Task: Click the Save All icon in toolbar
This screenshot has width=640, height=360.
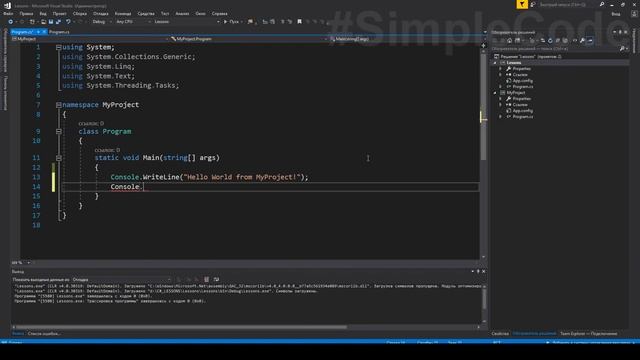Action: click(x=58, y=22)
